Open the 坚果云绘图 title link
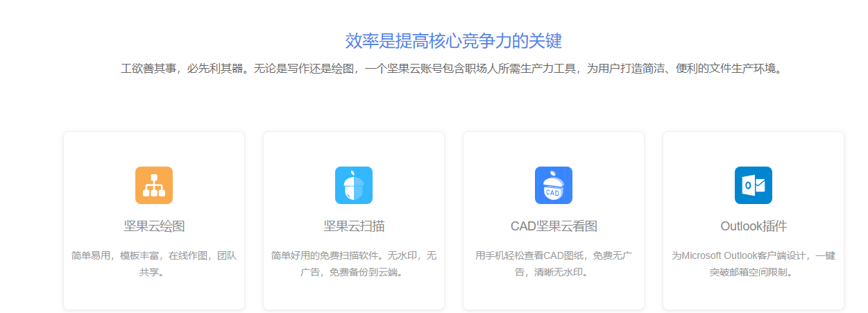 (x=154, y=226)
